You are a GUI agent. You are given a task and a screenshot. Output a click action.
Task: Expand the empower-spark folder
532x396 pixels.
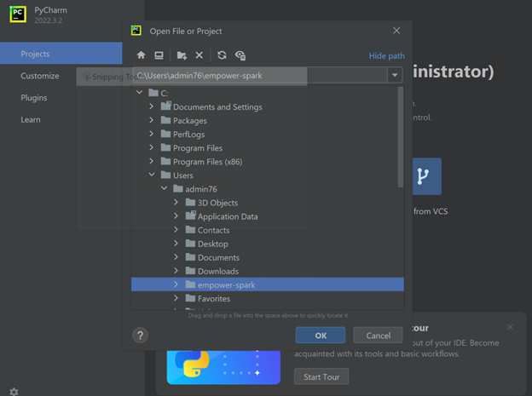[176, 284]
